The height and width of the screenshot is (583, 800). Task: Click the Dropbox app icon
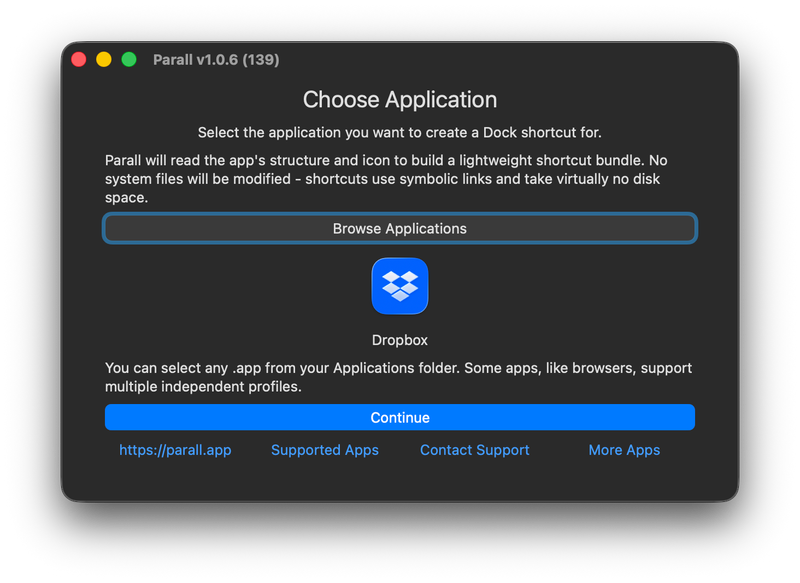coord(399,286)
